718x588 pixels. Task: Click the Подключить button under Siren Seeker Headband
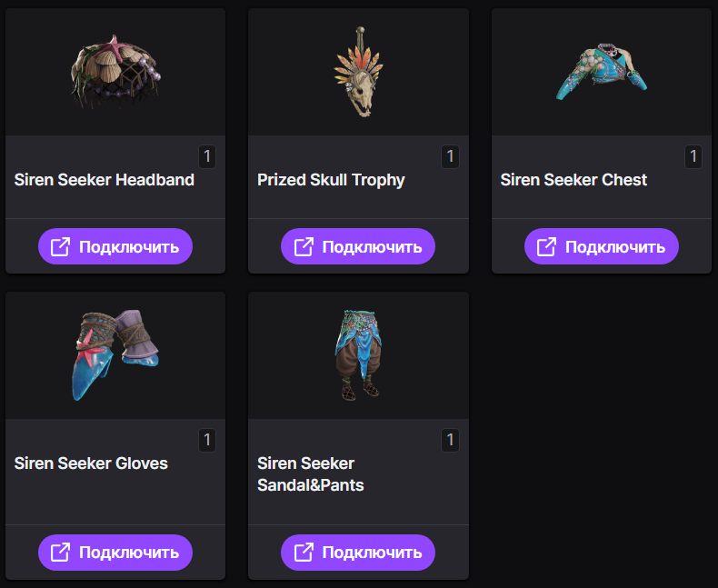click(115, 246)
